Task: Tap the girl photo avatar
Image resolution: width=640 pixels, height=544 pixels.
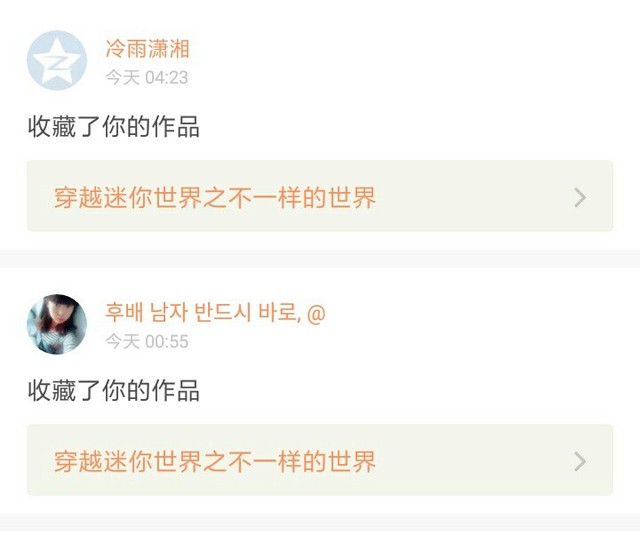Action: [x=57, y=324]
